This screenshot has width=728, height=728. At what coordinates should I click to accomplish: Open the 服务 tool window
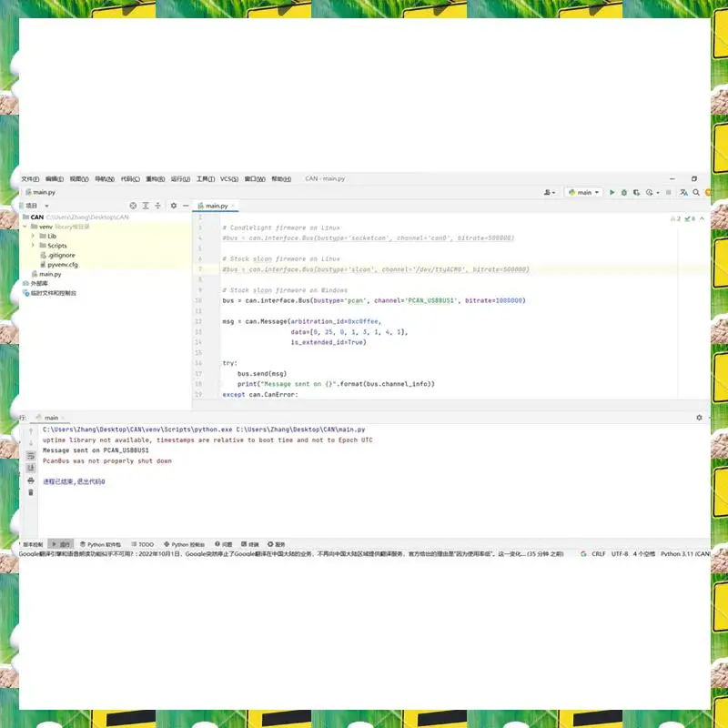pyautogui.click(x=277, y=544)
